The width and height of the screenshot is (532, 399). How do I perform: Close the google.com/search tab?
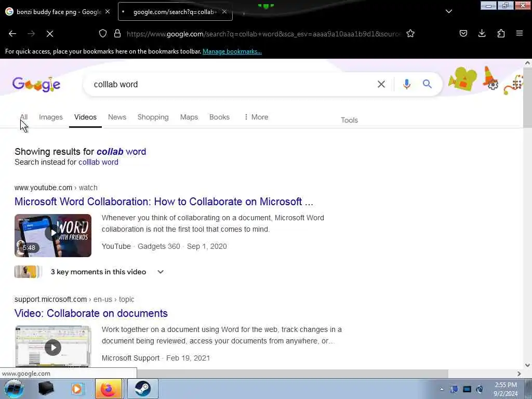click(x=224, y=11)
